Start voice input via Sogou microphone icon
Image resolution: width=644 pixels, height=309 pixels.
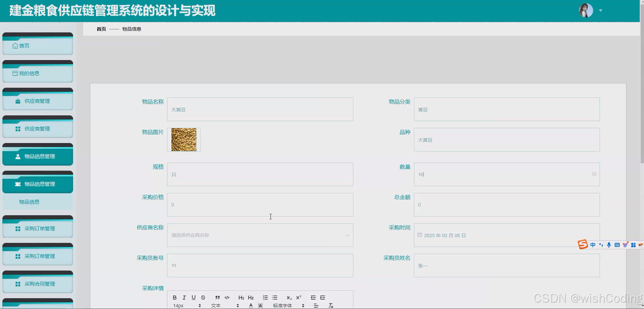coord(609,245)
